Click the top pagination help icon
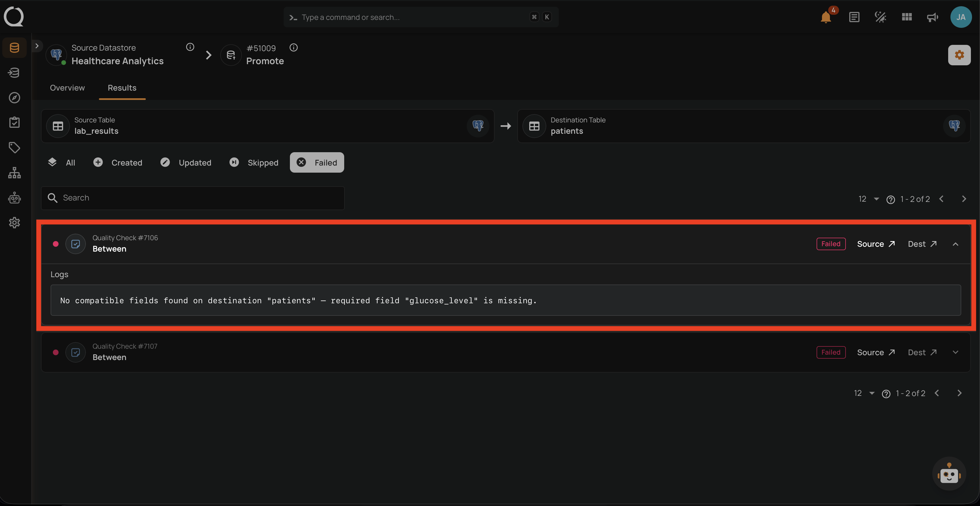This screenshot has height=506, width=980. coord(890,200)
